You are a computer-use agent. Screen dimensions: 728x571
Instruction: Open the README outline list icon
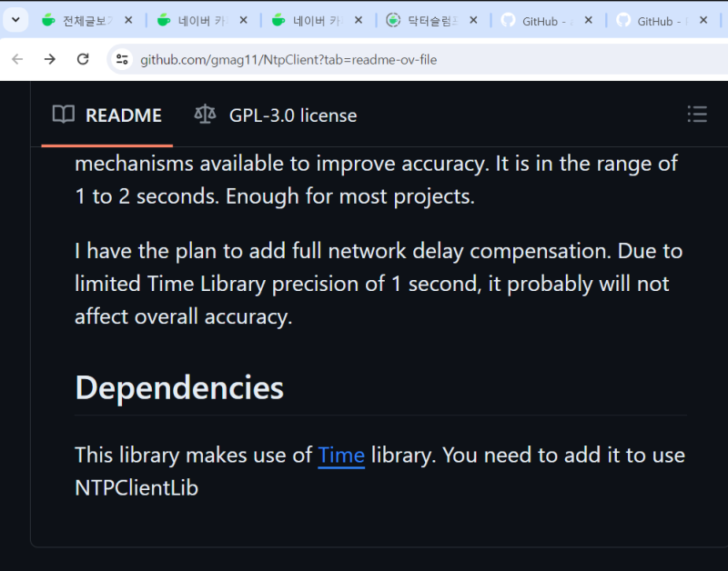697,115
